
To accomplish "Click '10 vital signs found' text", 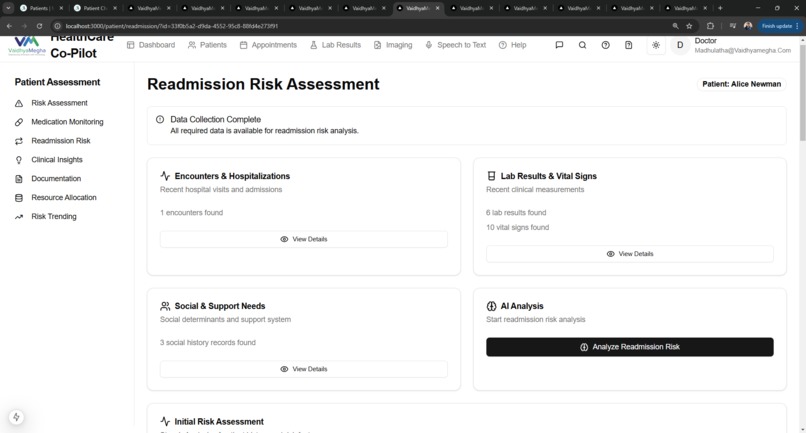I will pyautogui.click(x=518, y=227).
